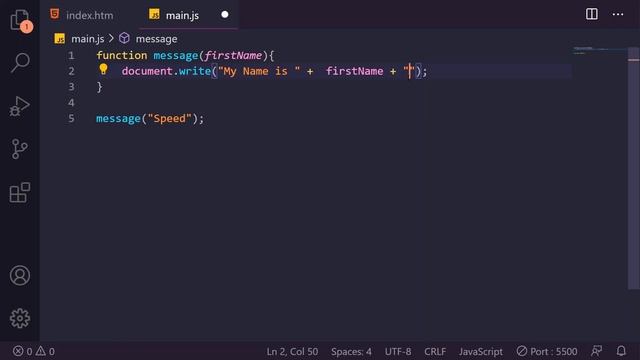Image resolution: width=640 pixels, height=360 pixels.
Task: Click the Port : 5500 live server button
Action: 547,351
